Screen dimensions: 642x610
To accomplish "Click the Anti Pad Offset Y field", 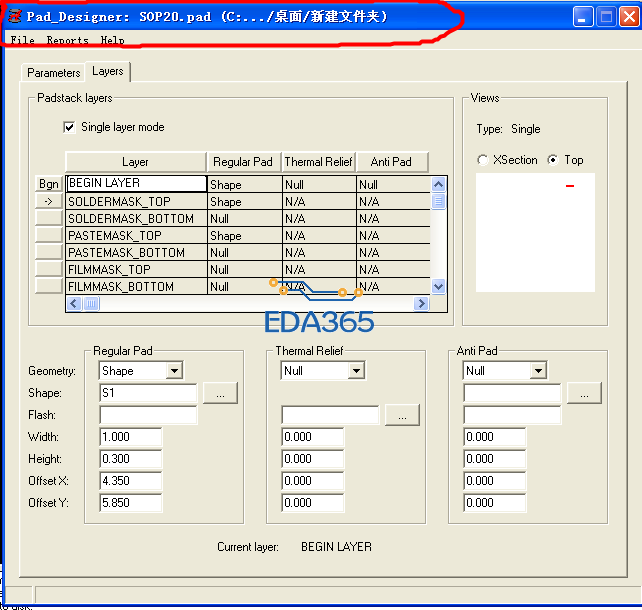I will (495, 503).
